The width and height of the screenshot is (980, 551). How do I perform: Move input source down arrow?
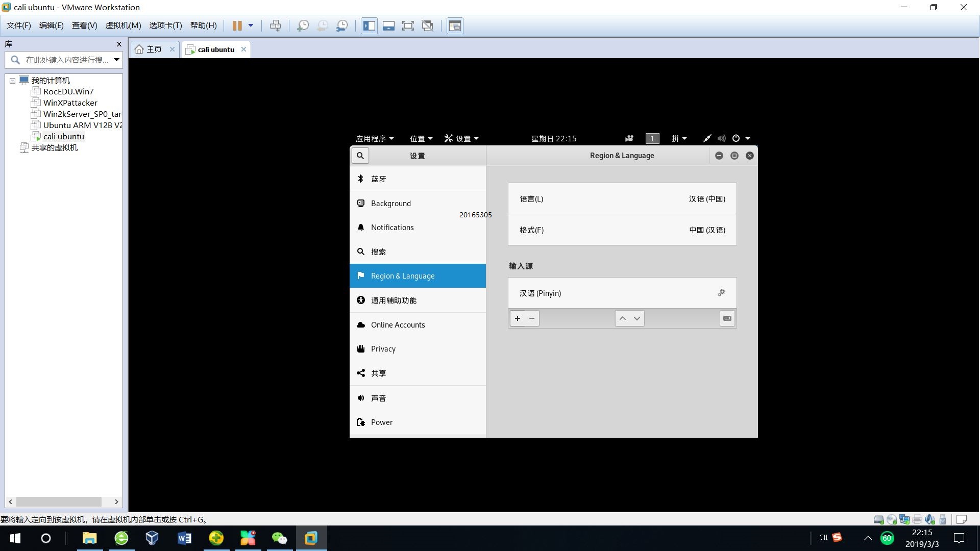point(637,318)
